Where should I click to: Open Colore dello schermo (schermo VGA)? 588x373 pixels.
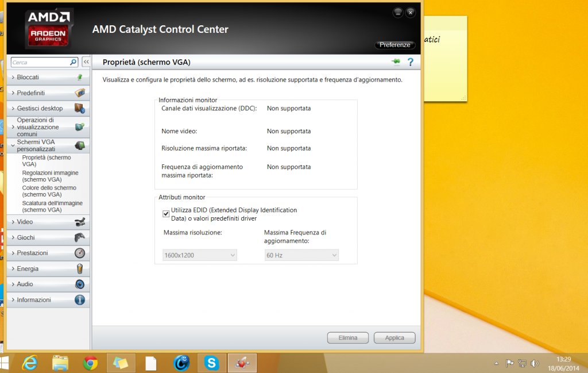point(49,191)
